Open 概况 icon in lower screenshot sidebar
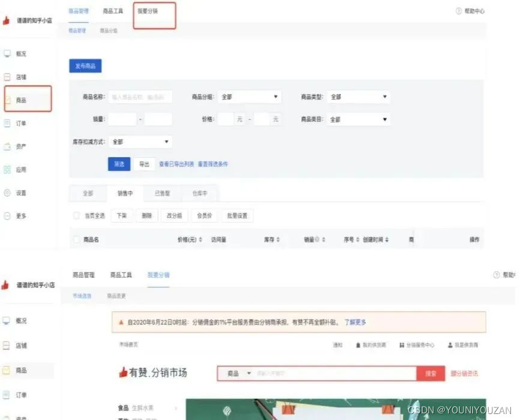Viewport: 520px width, 420px height. tap(6, 320)
